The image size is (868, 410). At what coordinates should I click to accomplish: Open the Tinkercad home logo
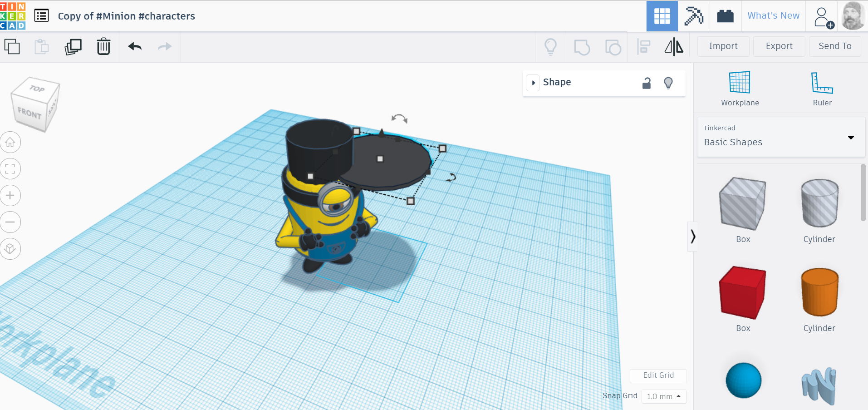pos(13,16)
